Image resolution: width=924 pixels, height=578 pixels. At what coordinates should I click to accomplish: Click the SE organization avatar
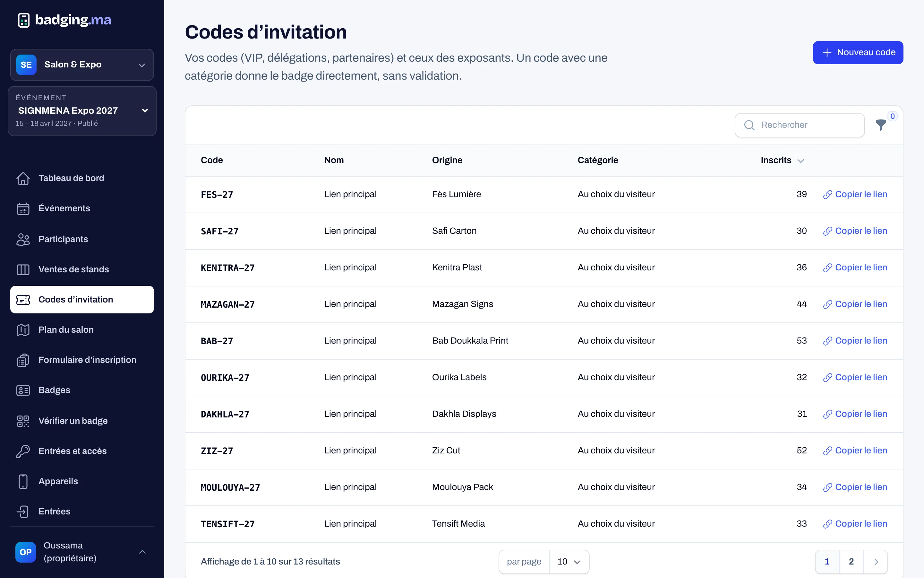tap(26, 65)
